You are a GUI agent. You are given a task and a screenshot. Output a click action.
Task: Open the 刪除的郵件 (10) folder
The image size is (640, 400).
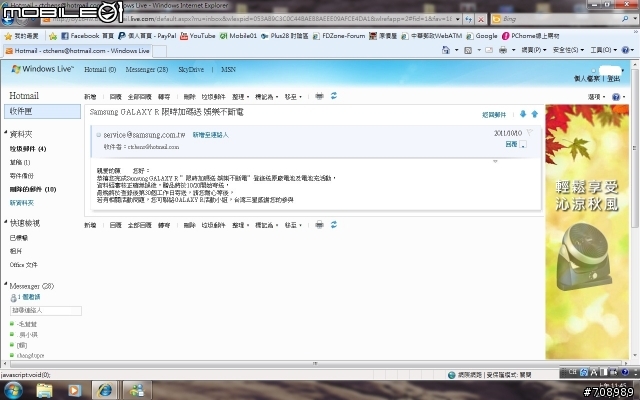coord(33,189)
